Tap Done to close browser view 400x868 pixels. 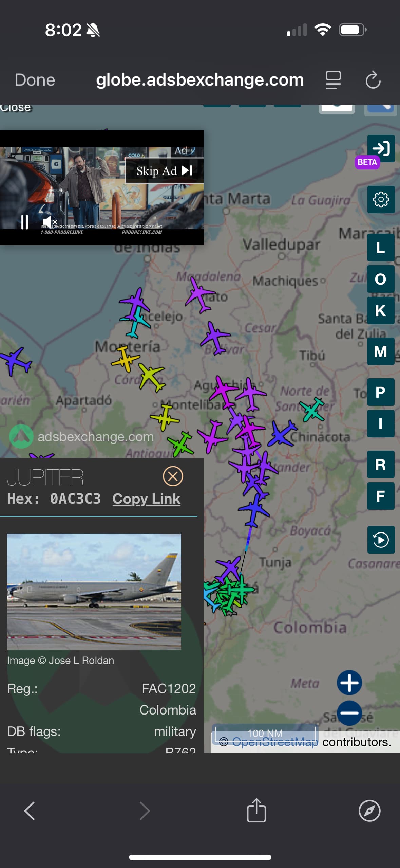(x=35, y=80)
